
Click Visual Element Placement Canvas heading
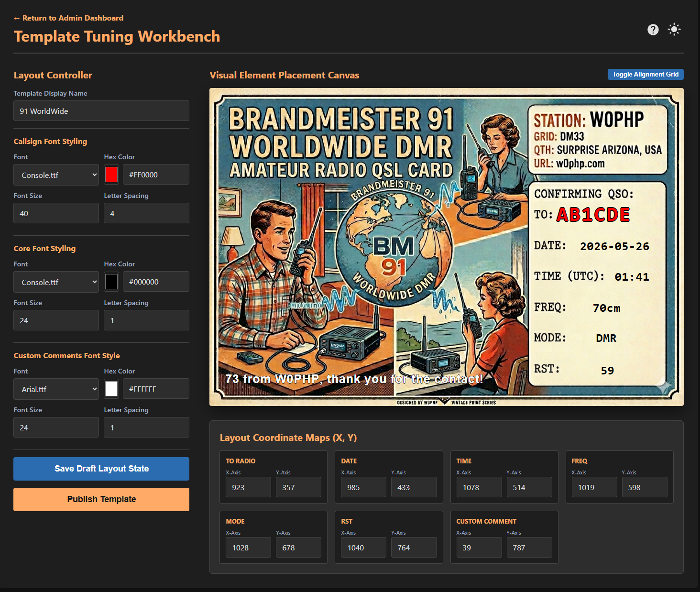(284, 75)
